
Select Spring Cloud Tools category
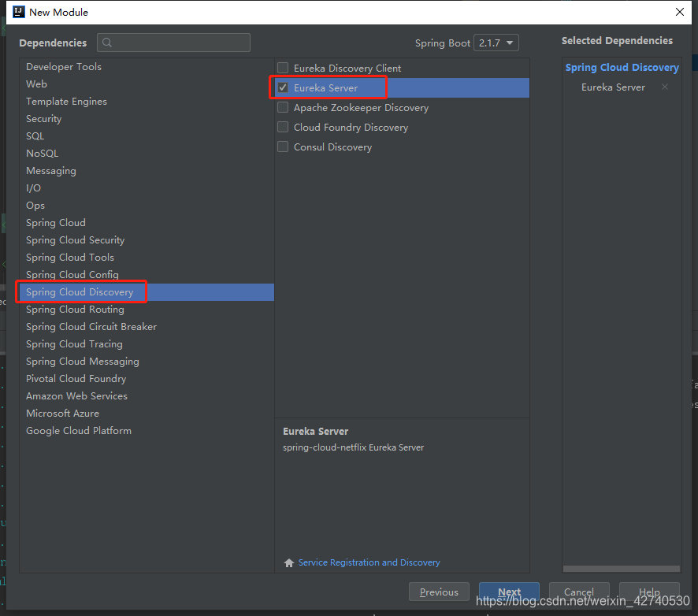[x=147, y=258]
